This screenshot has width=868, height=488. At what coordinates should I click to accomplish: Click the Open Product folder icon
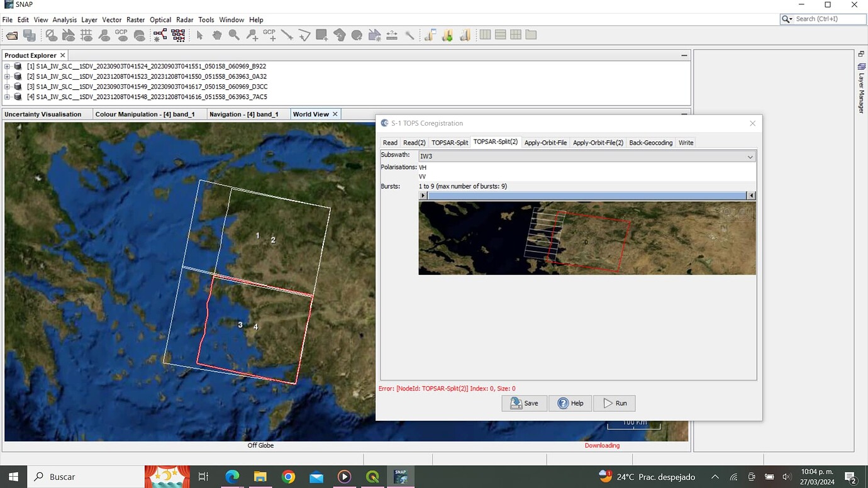11,35
